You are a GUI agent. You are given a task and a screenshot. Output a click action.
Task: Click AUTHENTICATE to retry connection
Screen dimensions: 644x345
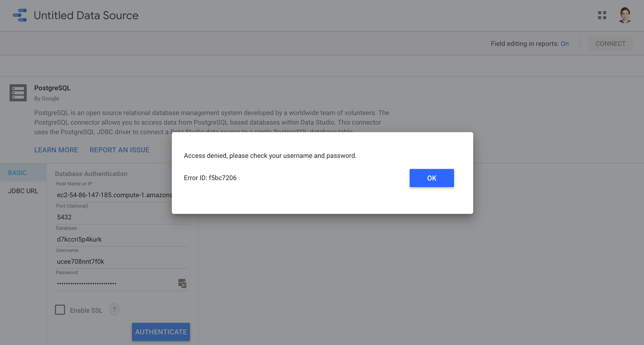(x=161, y=331)
